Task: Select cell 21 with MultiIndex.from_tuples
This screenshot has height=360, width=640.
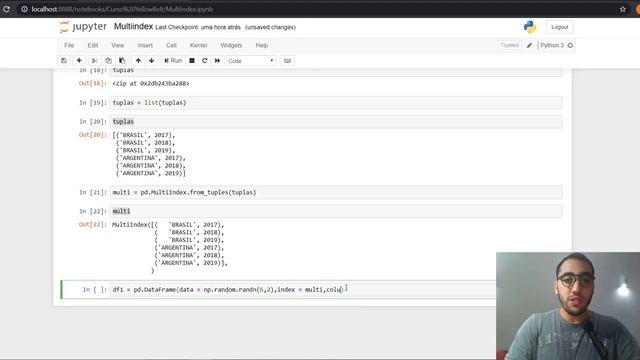Action: tap(336, 192)
